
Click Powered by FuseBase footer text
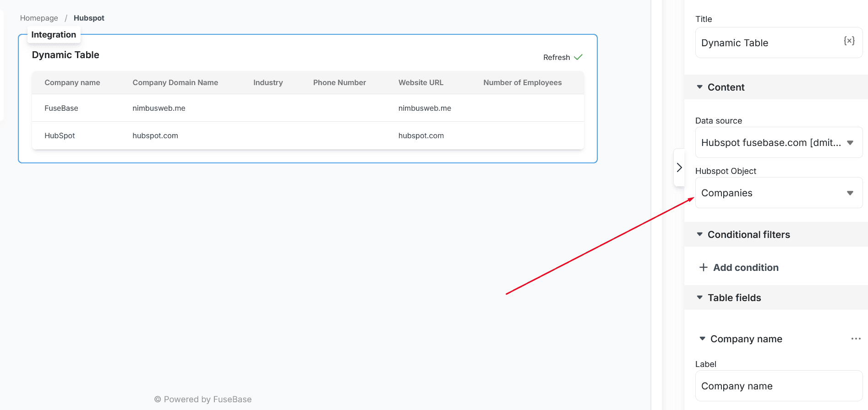pyautogui.click(x=203, y=399)
